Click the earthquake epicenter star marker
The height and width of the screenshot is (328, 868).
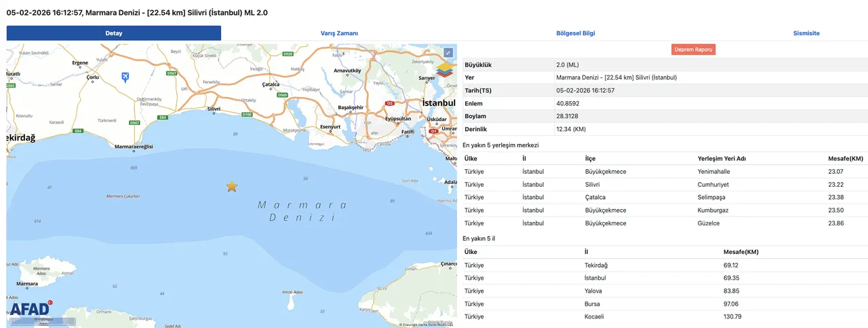[232, 186]
